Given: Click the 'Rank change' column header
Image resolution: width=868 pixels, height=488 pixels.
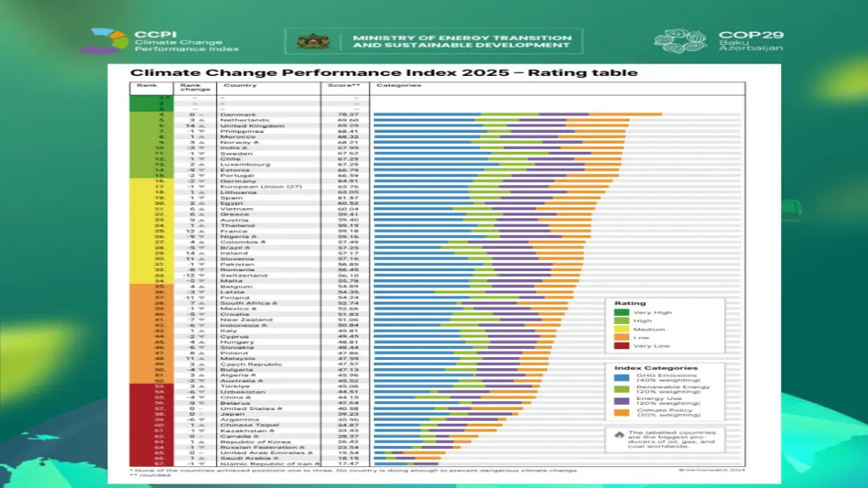Looking at the screenshot, I should tap(195, 87).
